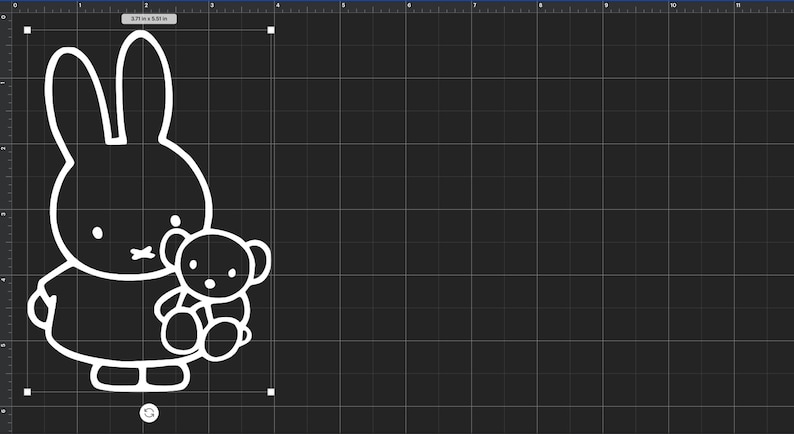Screen dimensions: 794x434
Task: Click the 3.71 in x 5.51 in size label
Action: [x=149, y=19]
